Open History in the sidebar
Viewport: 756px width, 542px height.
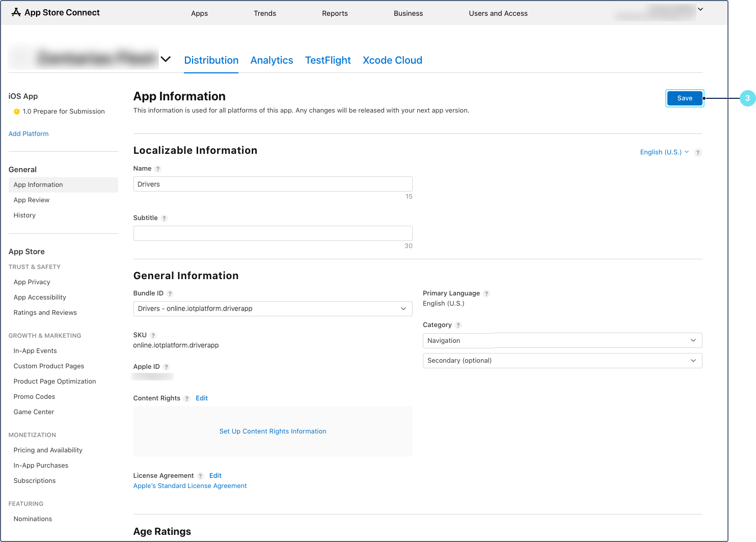click(24, 215)
